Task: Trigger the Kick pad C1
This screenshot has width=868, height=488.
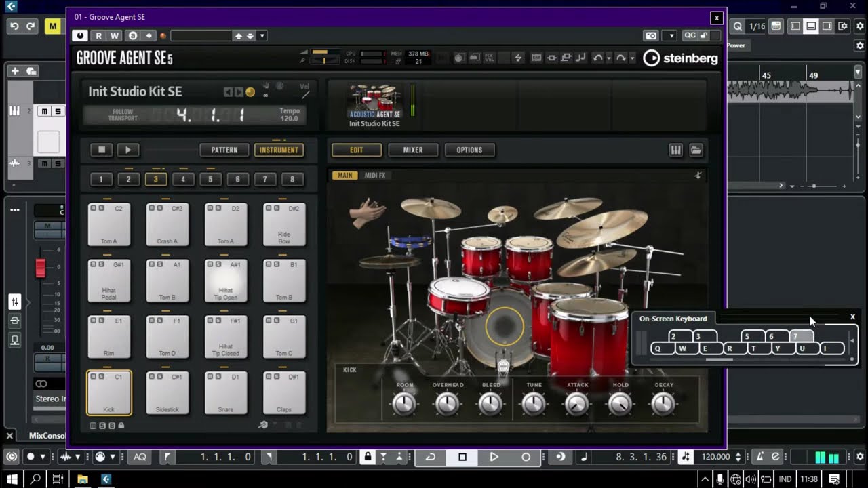Action: 109,393
